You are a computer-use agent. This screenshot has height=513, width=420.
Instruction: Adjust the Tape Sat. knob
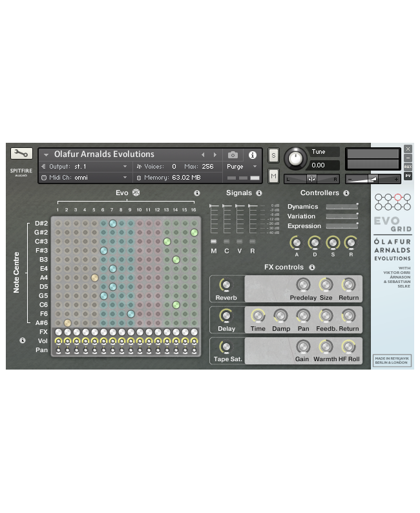(226, 346)
